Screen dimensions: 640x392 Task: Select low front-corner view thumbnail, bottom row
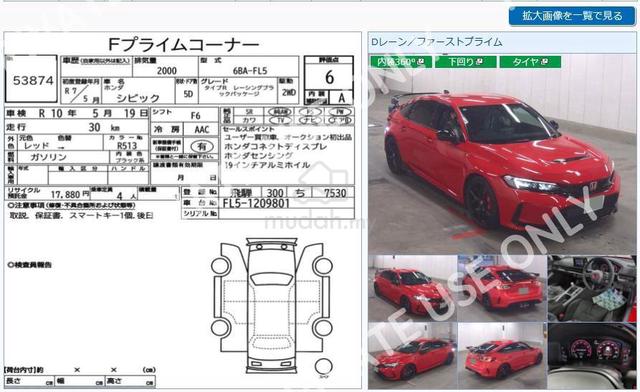pyautogui.click(x=413, y=356)
